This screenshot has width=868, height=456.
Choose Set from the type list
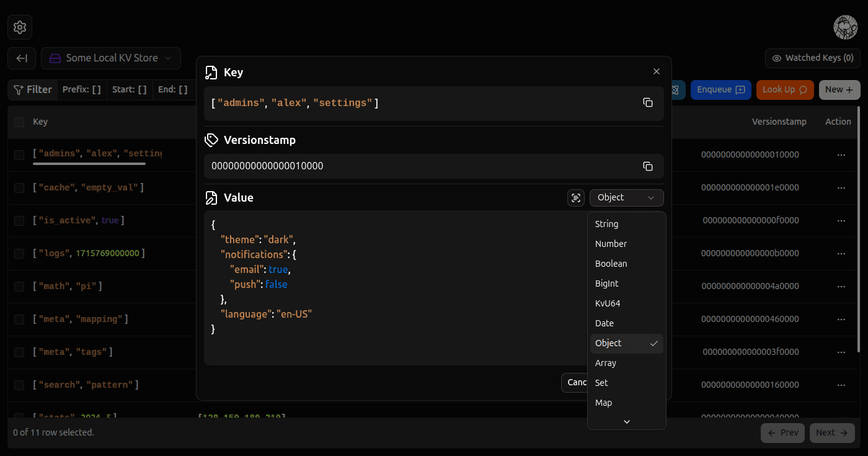[x=627, y=383]
